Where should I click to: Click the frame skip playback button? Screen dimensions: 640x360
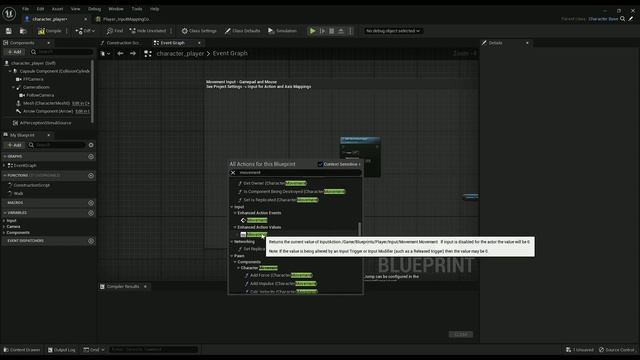(x=322, y=31)
